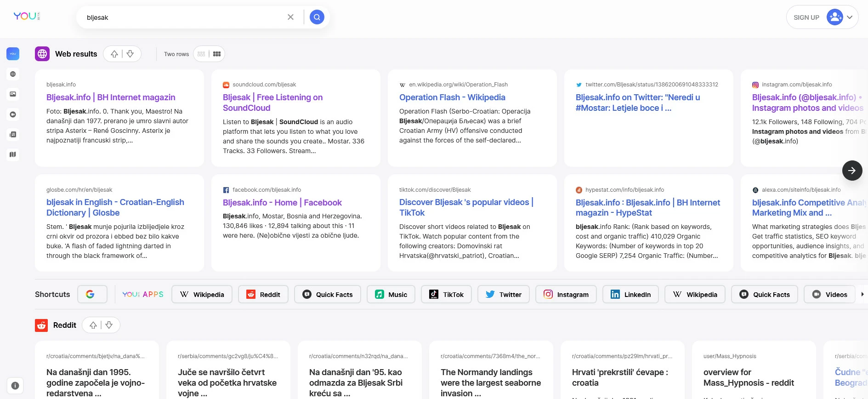868x399 pixels.
Task: Open the YOU APPS link
Action: coord(143,294)
